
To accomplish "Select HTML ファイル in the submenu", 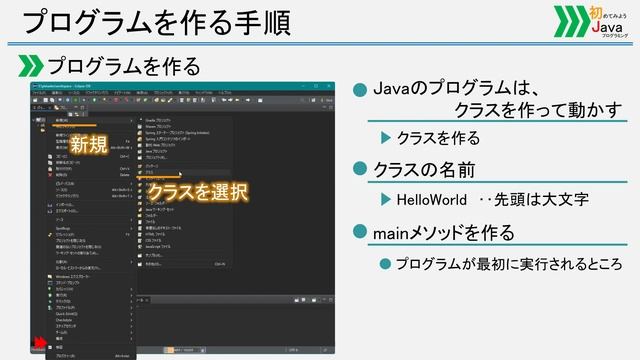I will [184, 234].
